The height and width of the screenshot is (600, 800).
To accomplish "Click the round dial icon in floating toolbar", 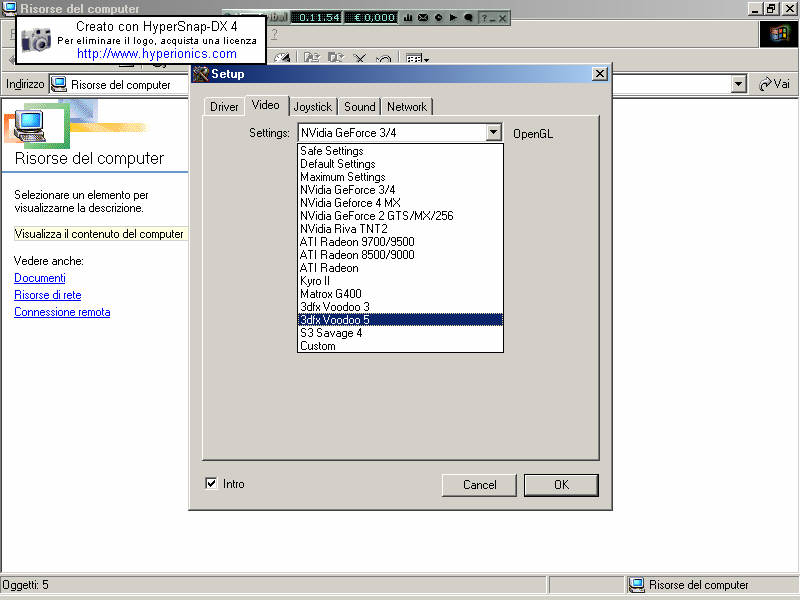I will tap(438, 17).
